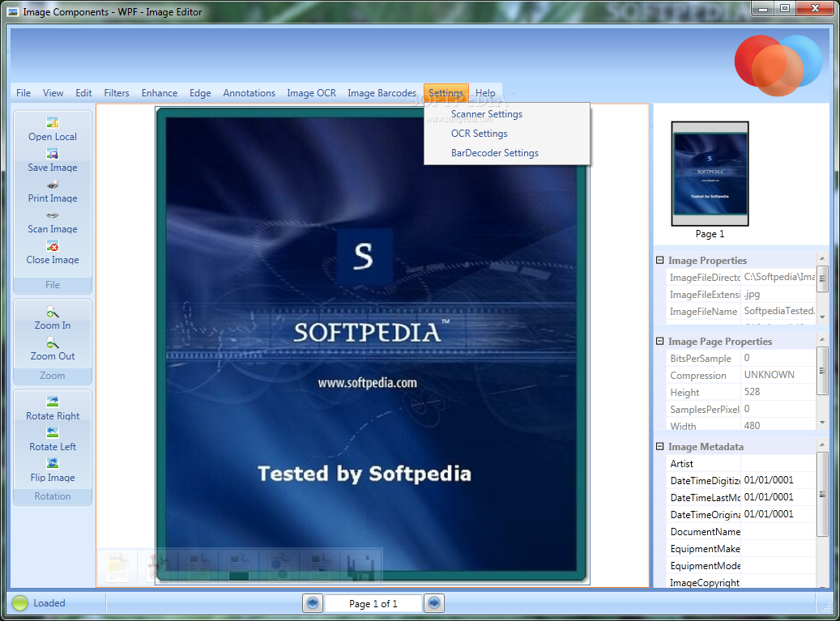Click the Zoom In magnifier icon

[53, 312]
